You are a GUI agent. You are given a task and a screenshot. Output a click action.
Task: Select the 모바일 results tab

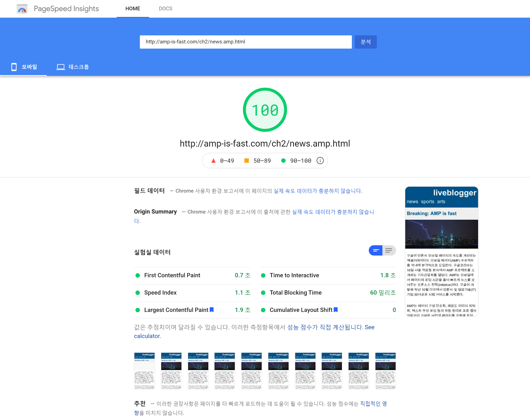tap(24, 67)
